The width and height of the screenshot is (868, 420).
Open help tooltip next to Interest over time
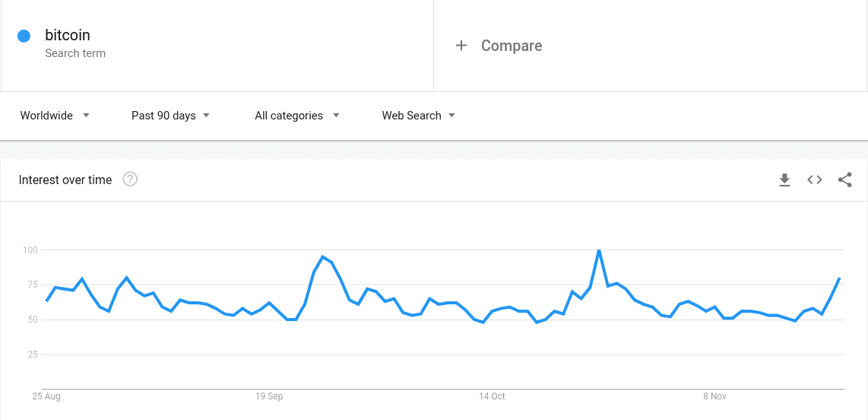tap(130, 180)
